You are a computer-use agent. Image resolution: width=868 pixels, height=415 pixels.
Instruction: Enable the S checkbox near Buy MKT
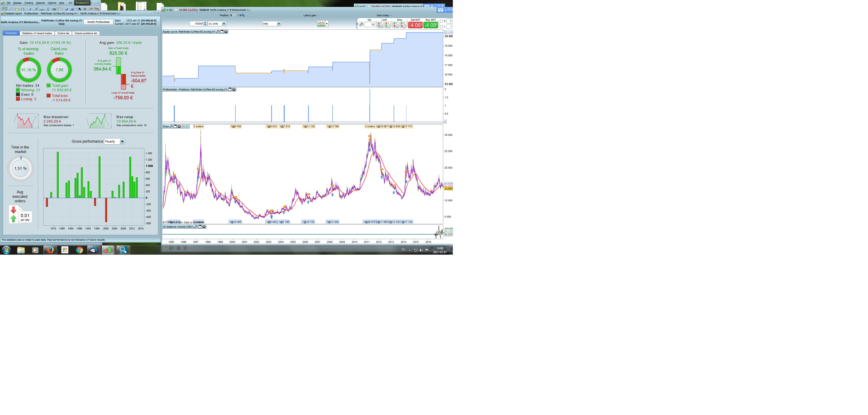click(x=442, y=21)
